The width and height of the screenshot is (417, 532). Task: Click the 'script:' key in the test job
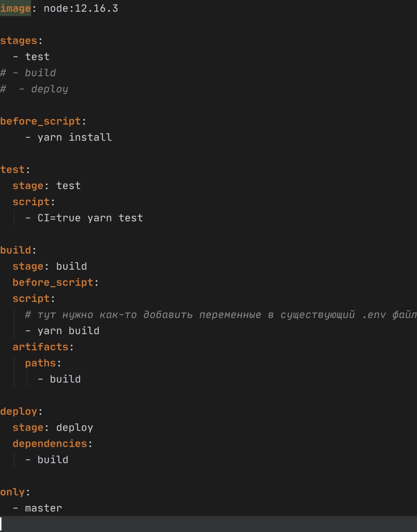coord(34,202)
